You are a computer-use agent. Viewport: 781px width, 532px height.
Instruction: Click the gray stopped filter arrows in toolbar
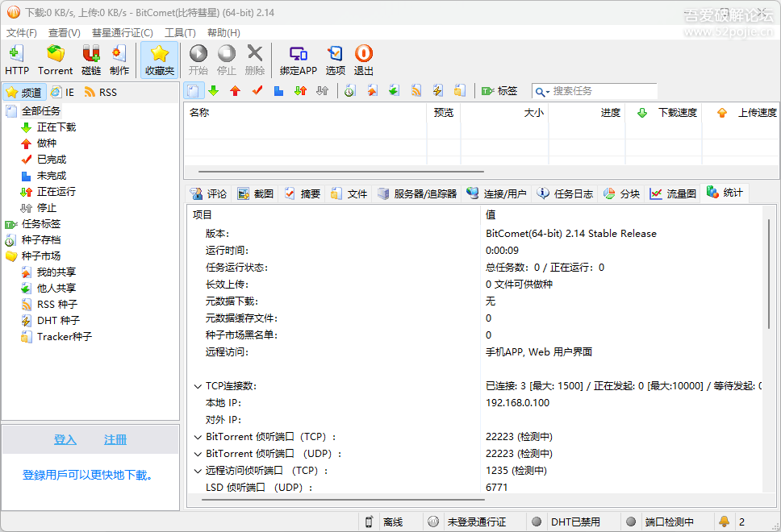(322, 90)
